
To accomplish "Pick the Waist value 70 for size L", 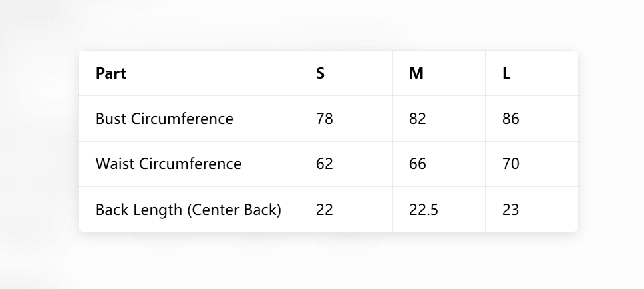I will click(x=511, y=164).
